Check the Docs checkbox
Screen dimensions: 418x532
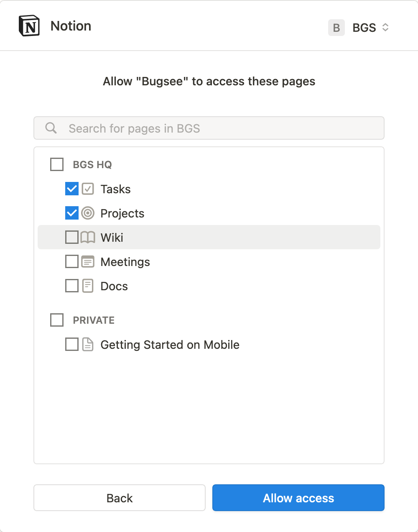tap(71, 286)
